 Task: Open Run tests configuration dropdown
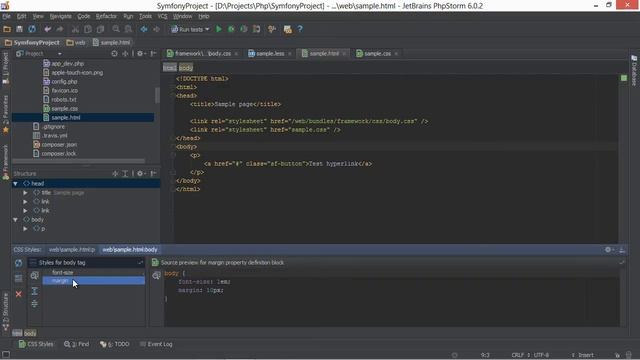tap(190, 29)
